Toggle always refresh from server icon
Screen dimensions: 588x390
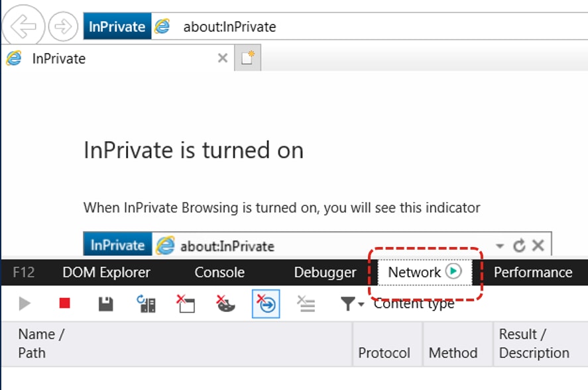(147, 304)
